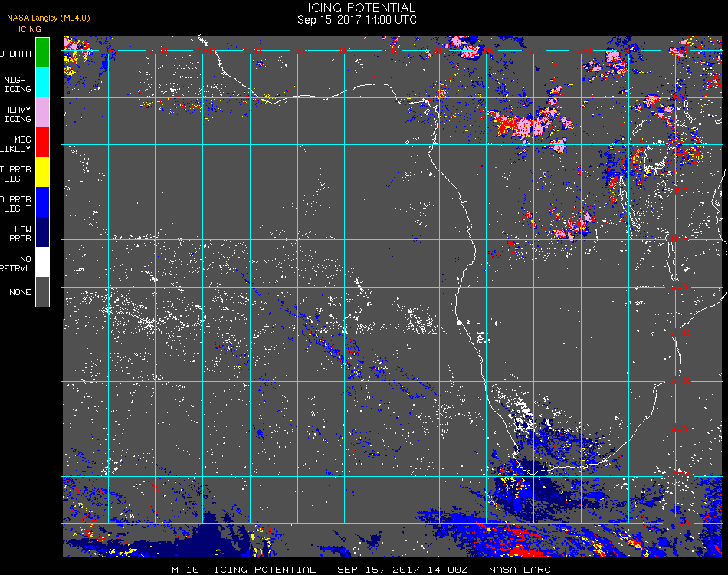This screenshot has height=575, width=728.
Task: Click the 20S latitude label
Action: point(680,333)
